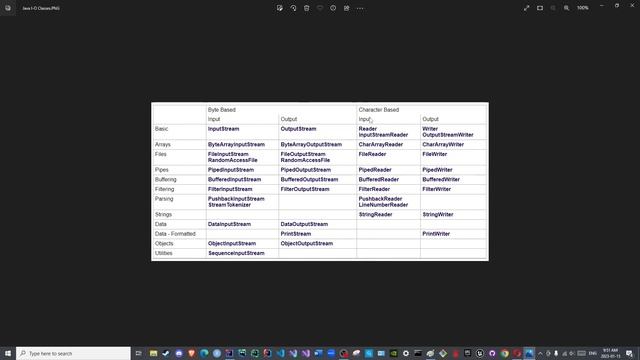Click the OutputStreamWriter text in the image

coord(448,135)
